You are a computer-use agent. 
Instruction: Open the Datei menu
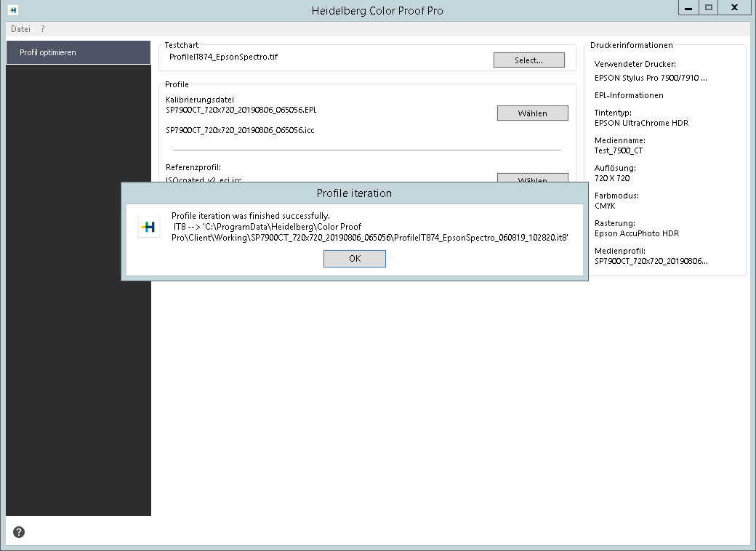tap(20, 29)
